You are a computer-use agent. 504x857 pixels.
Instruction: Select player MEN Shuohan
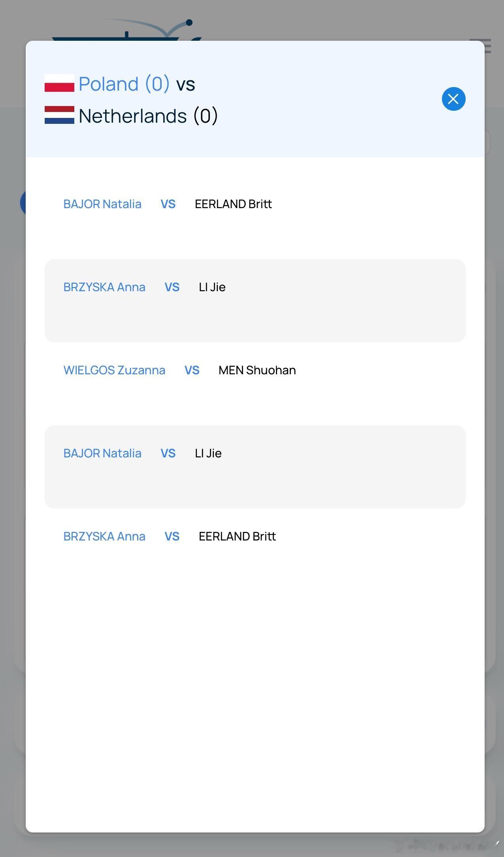pos(257,370)
